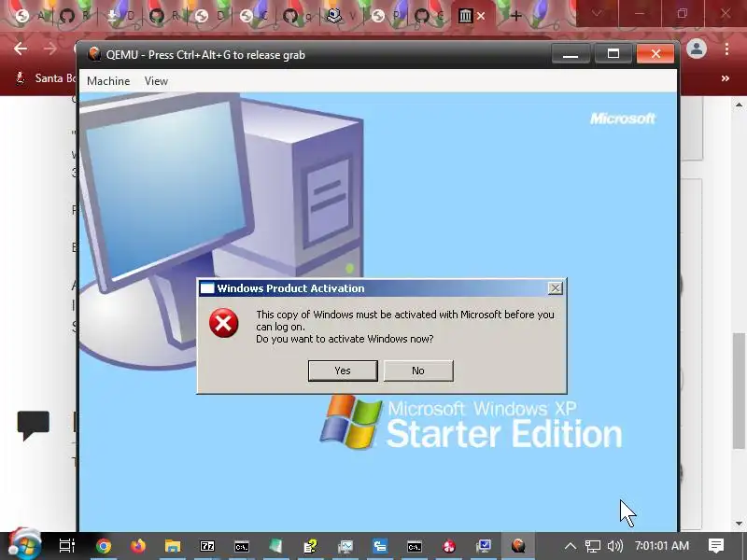Click the blue server window taskbar icon
Screen dimensions: 747x560
380,546
